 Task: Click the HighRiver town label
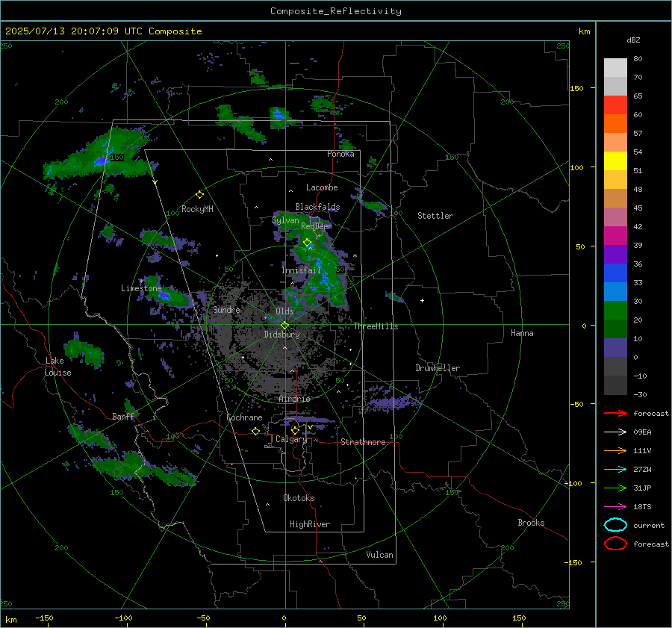coord(310,524)
